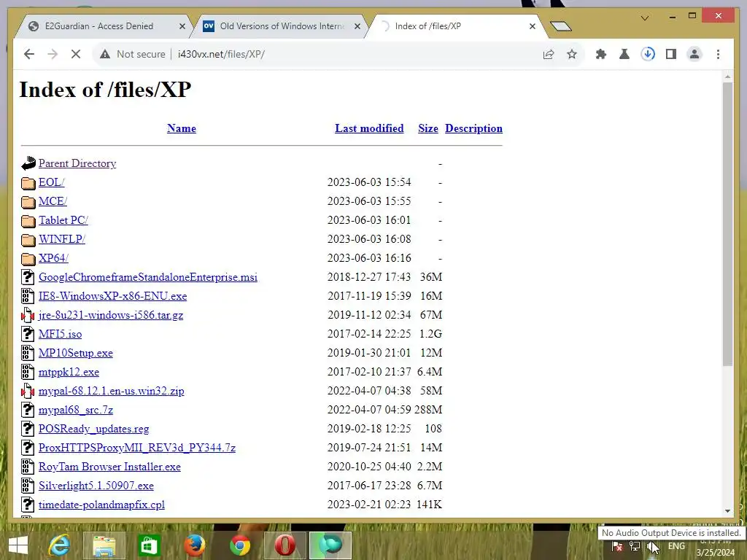
Task: Download mypal-68.12.1.en-us.win32.zip
Action: [111, 391]
